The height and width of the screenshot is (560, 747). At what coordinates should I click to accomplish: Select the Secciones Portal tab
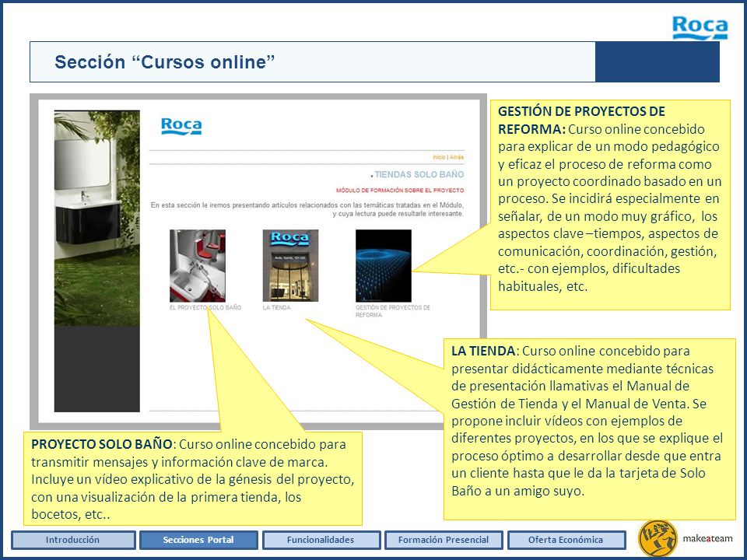(198, 540)
